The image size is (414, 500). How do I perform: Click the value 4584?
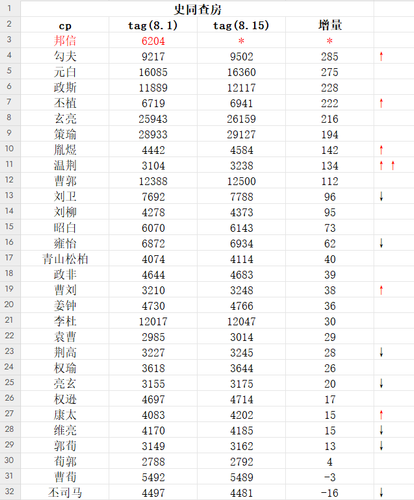[x=241, y=150]
